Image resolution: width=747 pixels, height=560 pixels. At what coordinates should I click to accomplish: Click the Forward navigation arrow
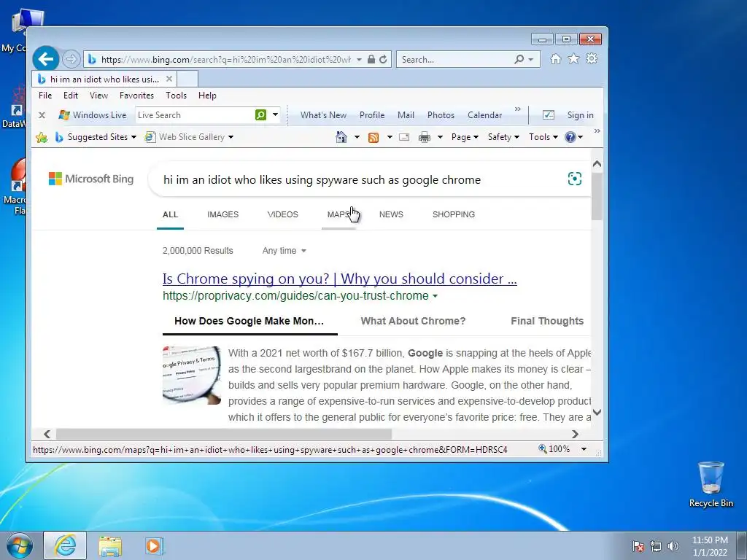click(71, 59)
